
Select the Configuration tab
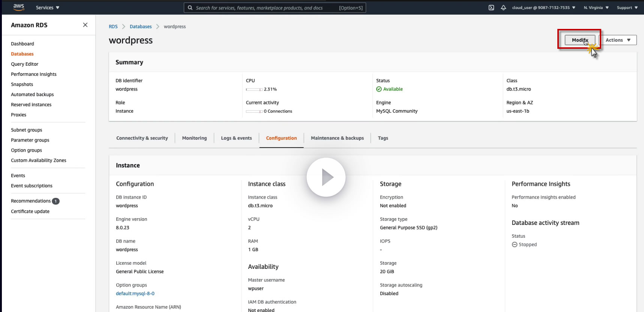click(281, 138)
